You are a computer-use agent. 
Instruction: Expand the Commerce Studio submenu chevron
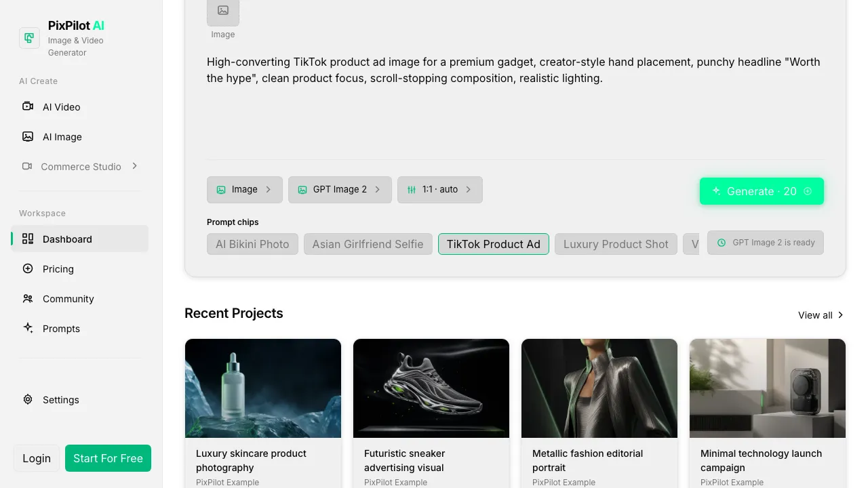[134, 166]
